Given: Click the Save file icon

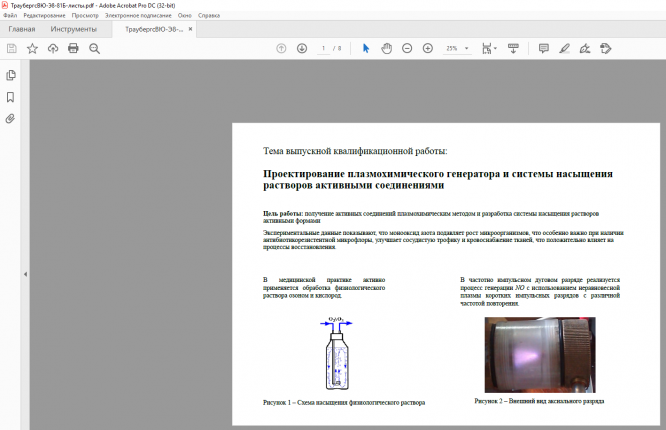Looking at the screenshot, I should coord(12,48).
